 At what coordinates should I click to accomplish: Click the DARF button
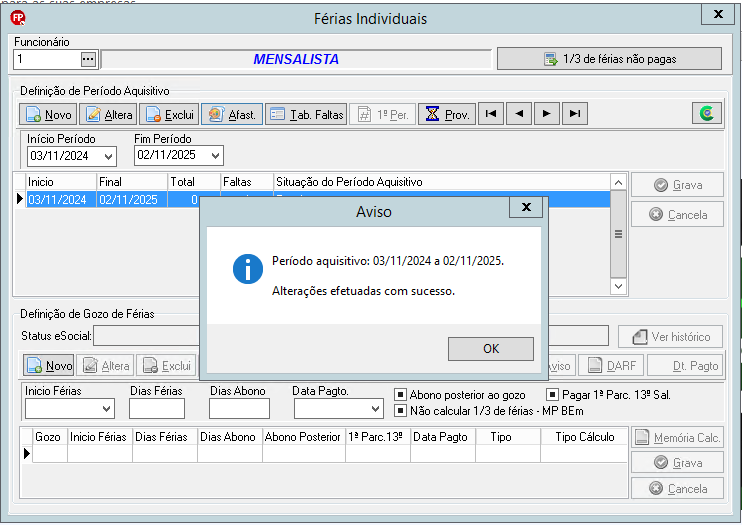coord(611,365)
